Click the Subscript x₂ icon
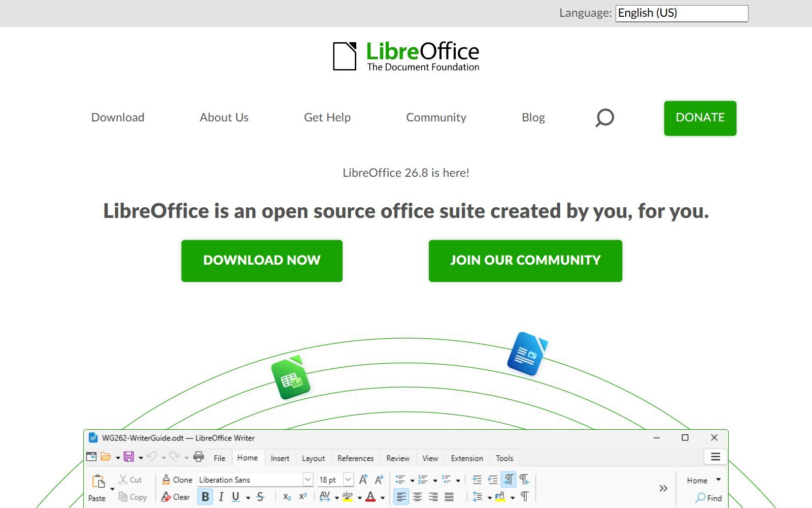This screenshot has height=508, width=812. (287, 497)
